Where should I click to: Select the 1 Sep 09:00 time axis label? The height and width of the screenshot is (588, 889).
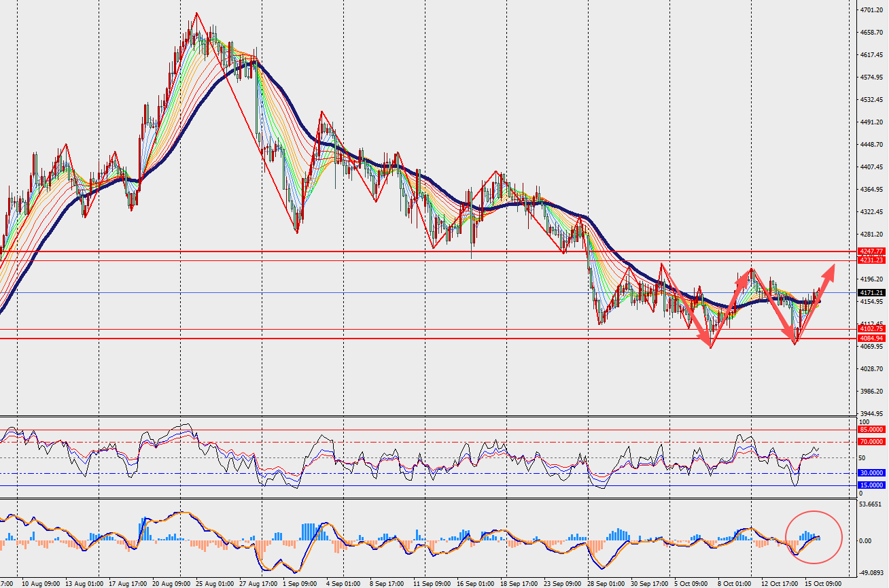(x=299, y=584)
